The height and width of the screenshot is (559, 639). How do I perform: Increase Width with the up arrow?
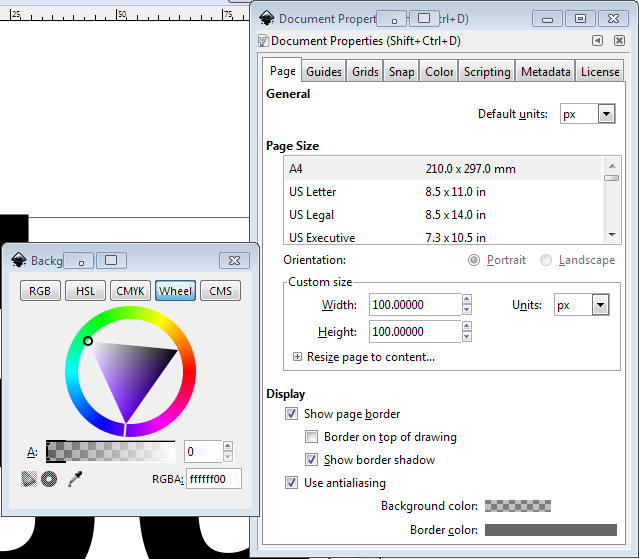click(x=467, y=299)
